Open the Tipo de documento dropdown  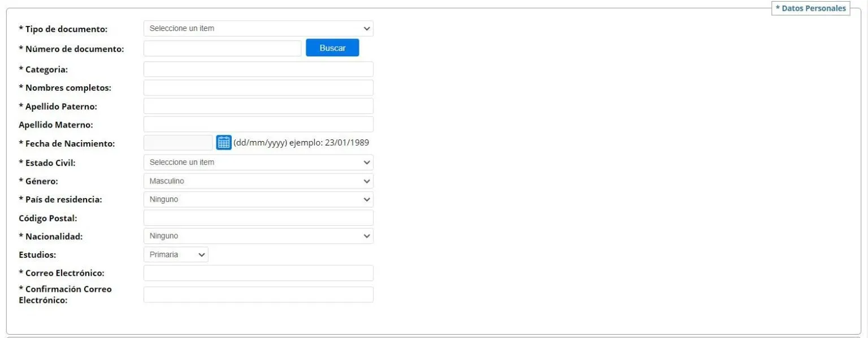[x=258, y=28]
